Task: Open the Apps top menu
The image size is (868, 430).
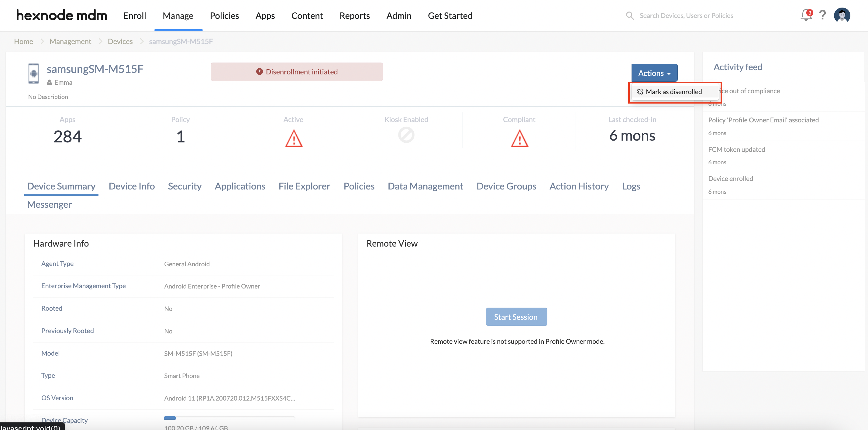Action: click(x=265, y=15)
